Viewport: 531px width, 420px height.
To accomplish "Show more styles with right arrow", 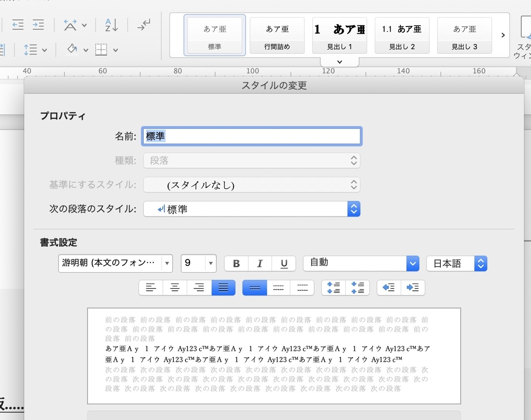I will 503,35.
